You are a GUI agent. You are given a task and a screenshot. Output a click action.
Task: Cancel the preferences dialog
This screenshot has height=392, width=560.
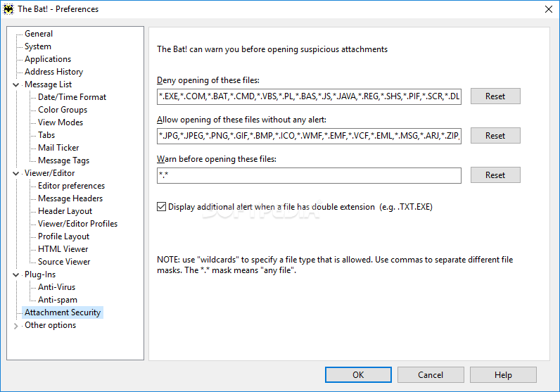pyautogui.click(x=431, y=375)
